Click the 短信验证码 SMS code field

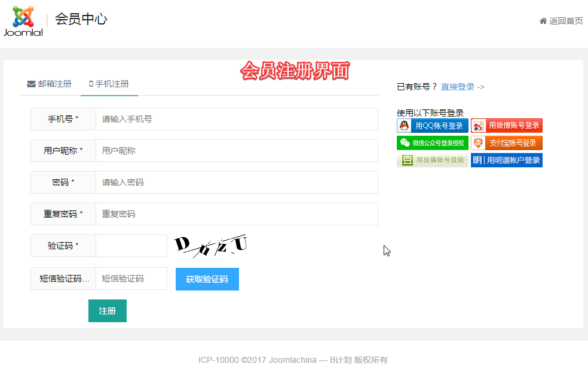[131, 279]
